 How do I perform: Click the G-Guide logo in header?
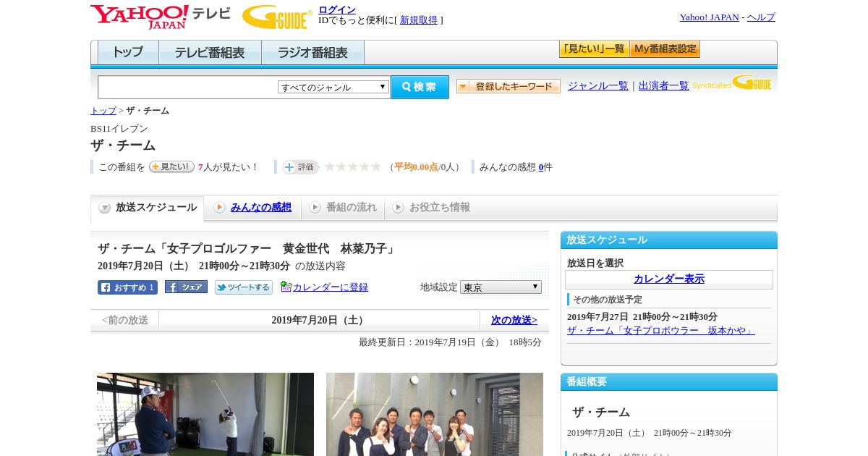tap(277, 17)
